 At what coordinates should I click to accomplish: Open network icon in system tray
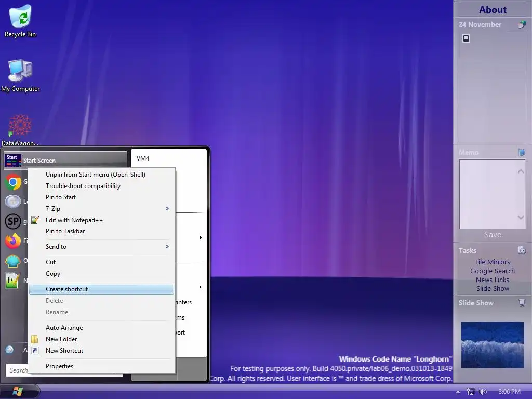(471, 392)
